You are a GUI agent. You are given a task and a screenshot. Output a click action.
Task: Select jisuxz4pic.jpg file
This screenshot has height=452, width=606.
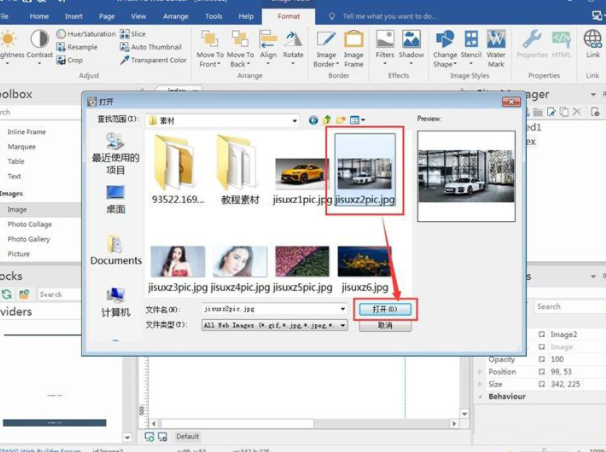point(240,269)
